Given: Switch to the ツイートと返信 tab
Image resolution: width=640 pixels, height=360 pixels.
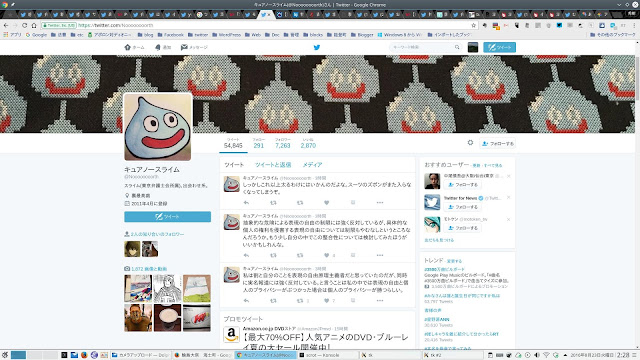Looking at the screenshot, I should point(273,165).
